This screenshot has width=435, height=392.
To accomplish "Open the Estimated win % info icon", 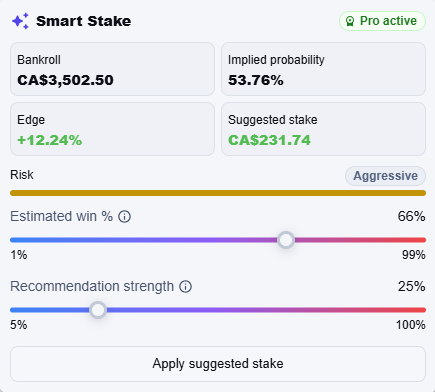I will (x=125, y=217).
